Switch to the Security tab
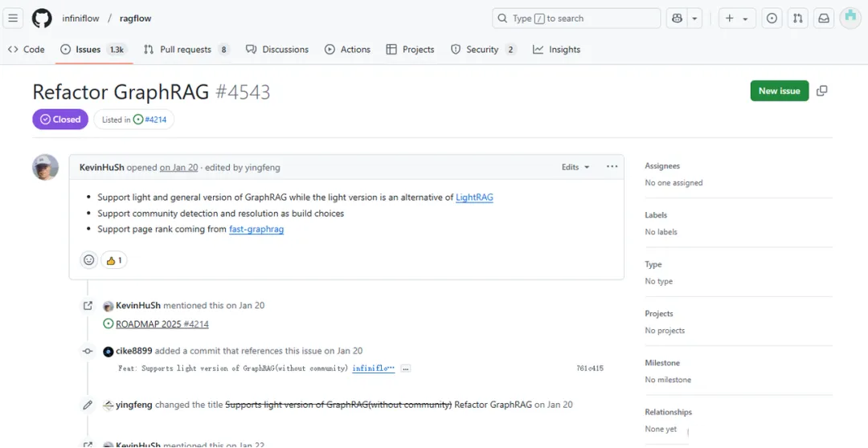This screenshot has height=448, width=868. (x=483, y=49)
